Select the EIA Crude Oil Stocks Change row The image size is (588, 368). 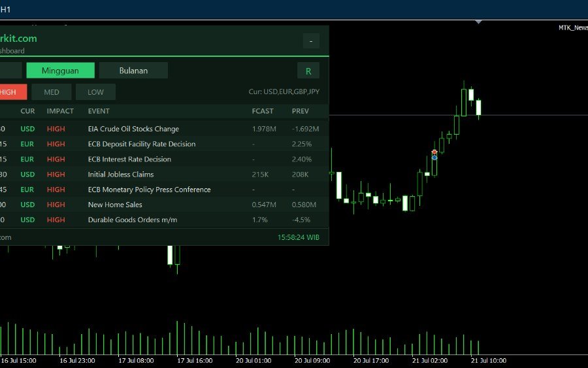pyautogui.click(x=164, y=129)
